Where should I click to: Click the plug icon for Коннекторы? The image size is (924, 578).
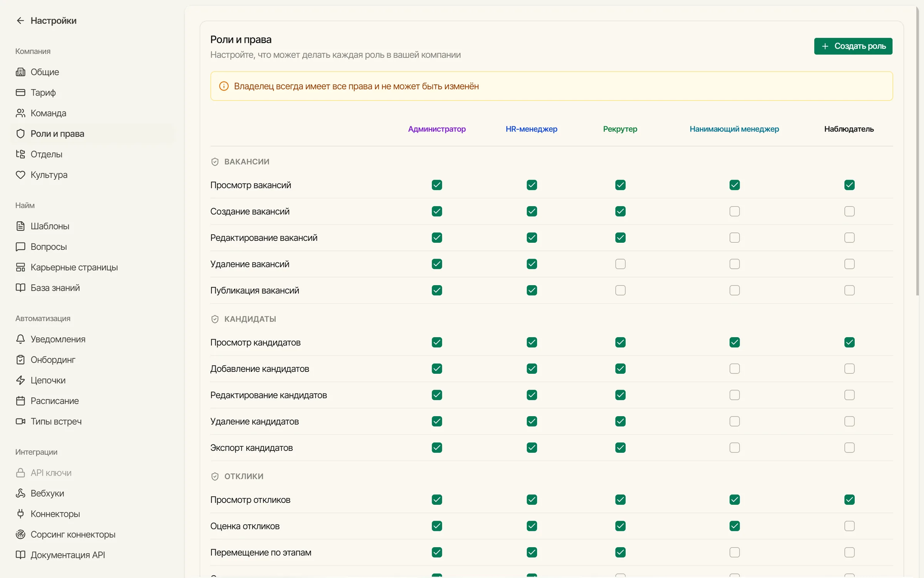point(20,514)
